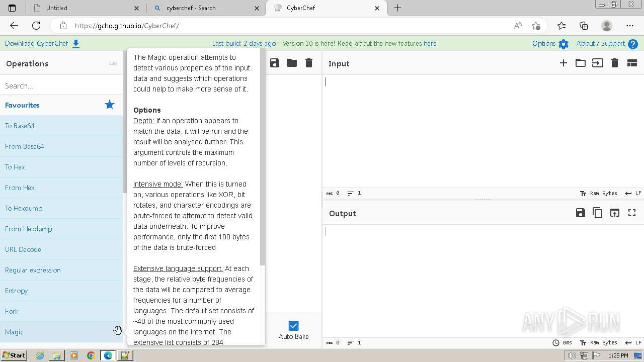
Task: Open browser Collections icon
Action: click(584, 26)
